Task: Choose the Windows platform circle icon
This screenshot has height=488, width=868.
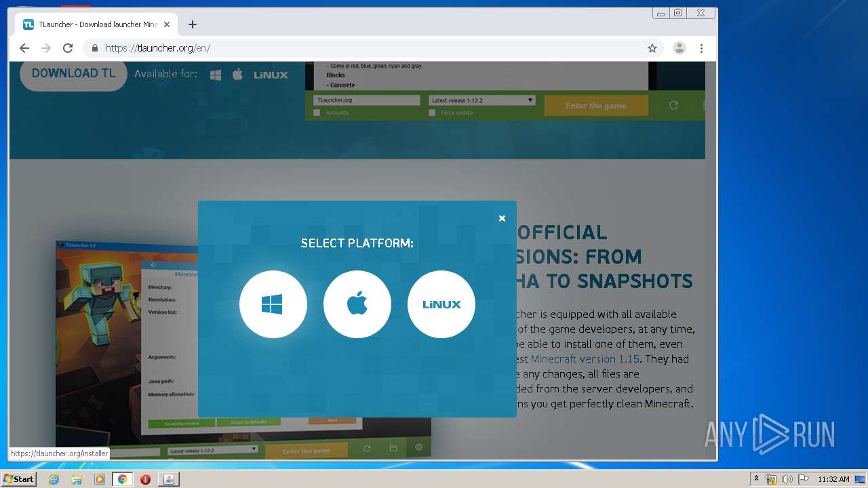Action: 273,304
